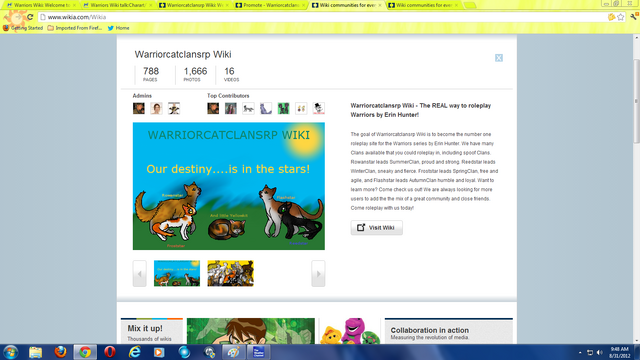Open the white cat sketch contributor avatar
The image size is (640, 360).
click(x=248, y=108)
